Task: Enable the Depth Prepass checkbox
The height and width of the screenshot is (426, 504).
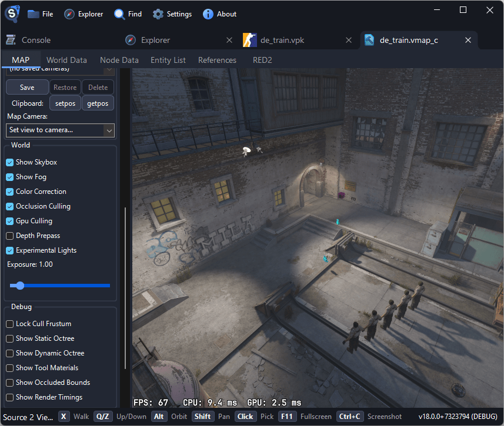Action: click(x=10, y=236)
